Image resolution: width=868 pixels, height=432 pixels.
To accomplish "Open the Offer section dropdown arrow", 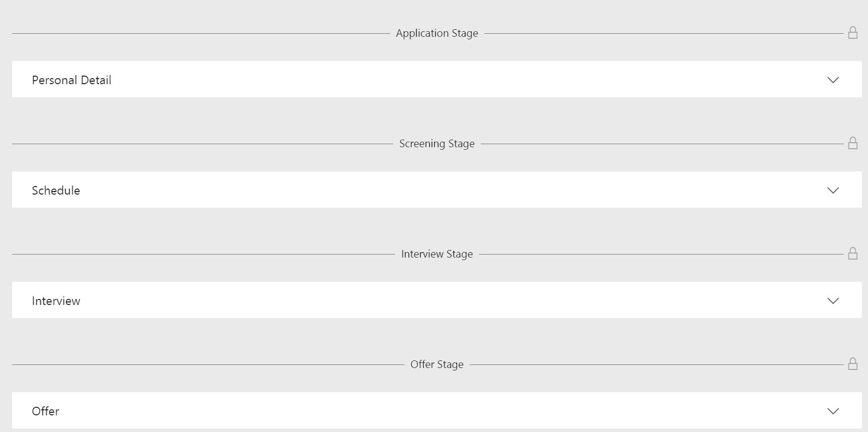I will coord(833,411).
